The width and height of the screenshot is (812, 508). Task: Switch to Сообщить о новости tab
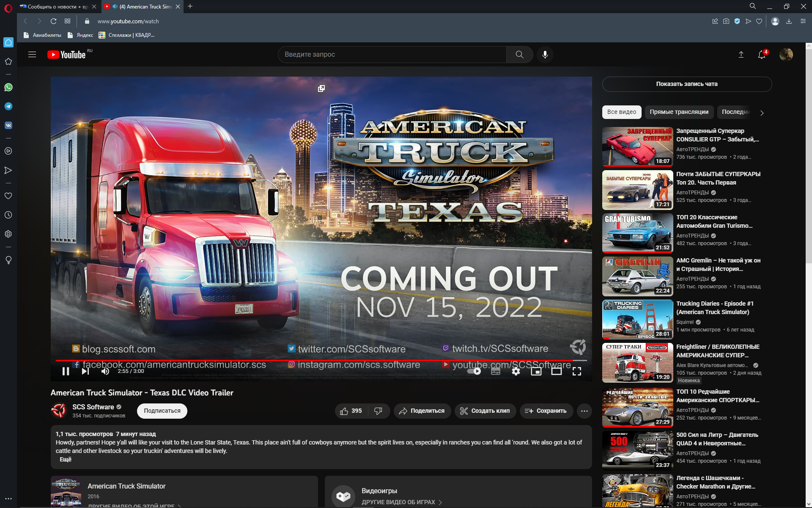click(x=58, y=6)
